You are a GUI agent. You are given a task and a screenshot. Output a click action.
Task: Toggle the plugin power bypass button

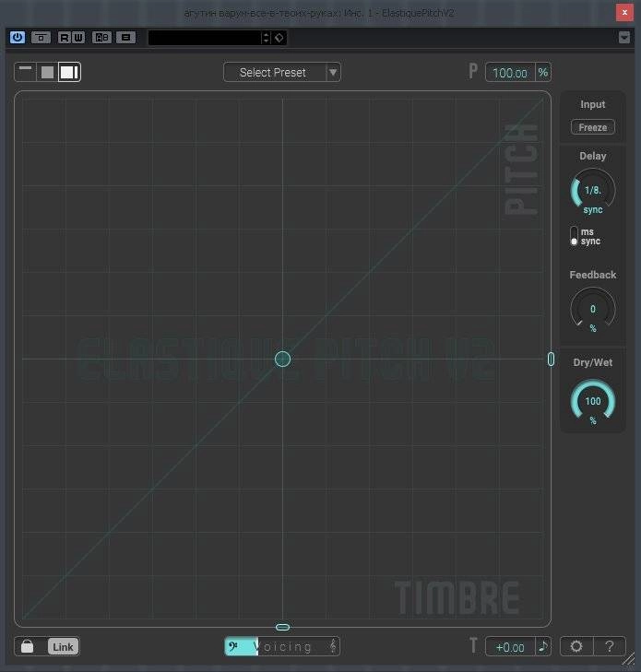point(18,38)
